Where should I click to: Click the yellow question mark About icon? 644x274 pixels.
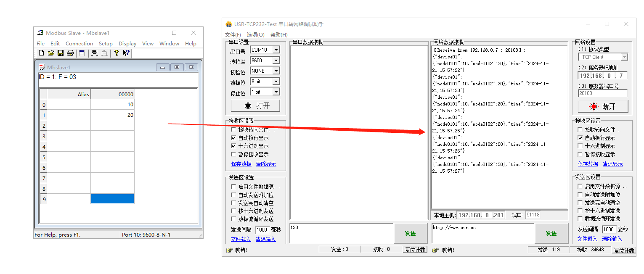coord(117,53)
